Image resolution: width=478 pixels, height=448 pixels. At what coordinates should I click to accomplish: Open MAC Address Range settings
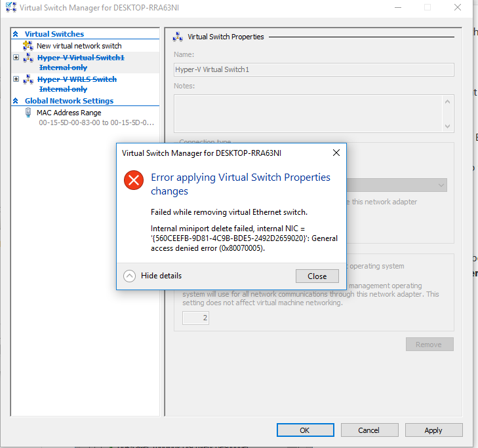tap(69, 113)
